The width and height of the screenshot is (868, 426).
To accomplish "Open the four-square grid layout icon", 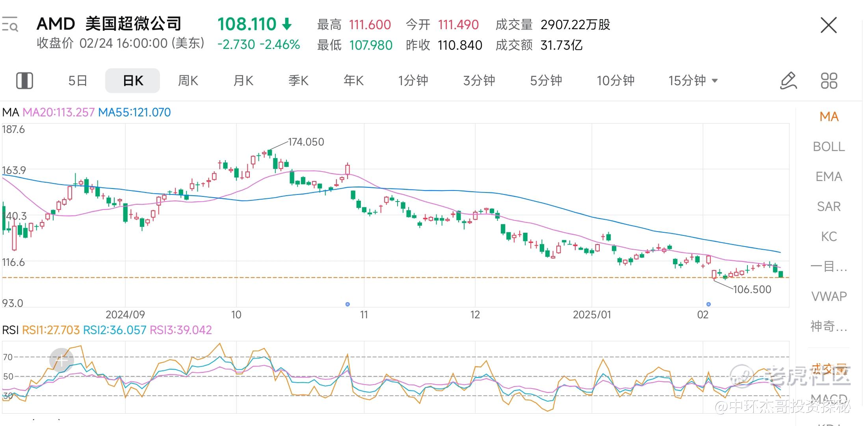I will 829,80.
